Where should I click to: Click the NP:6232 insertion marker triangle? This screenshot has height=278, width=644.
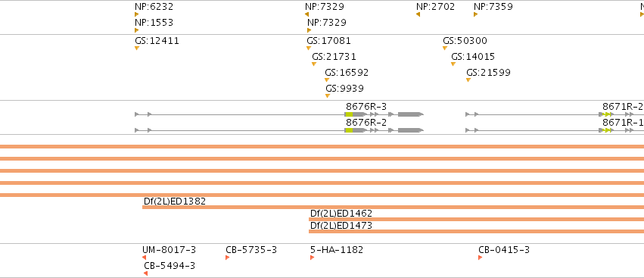(137, 14)
